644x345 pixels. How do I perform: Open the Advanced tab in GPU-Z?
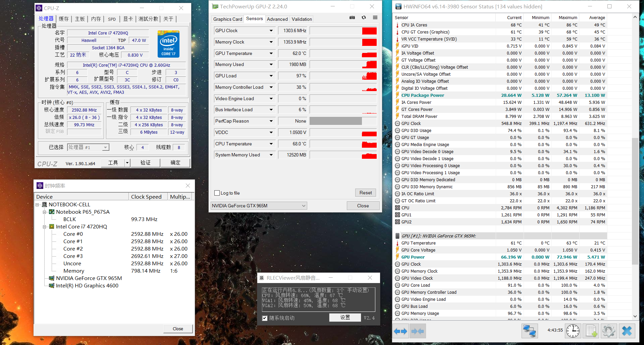click(277, 19)
